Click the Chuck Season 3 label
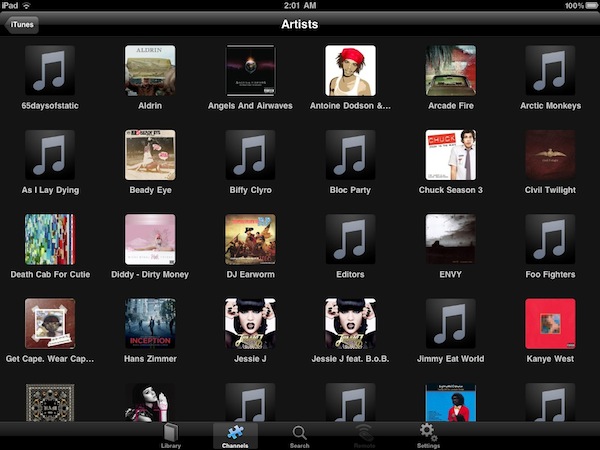The width and height of the screenshot is (600, 450). click(x=450, y=190)
